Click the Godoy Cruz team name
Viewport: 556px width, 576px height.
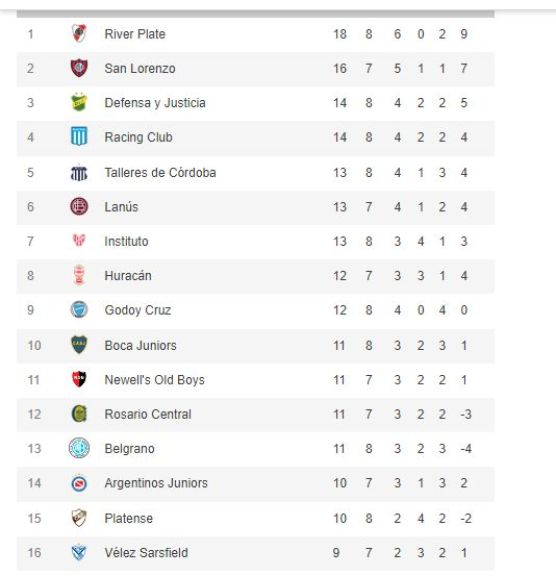tap(138, 310)
